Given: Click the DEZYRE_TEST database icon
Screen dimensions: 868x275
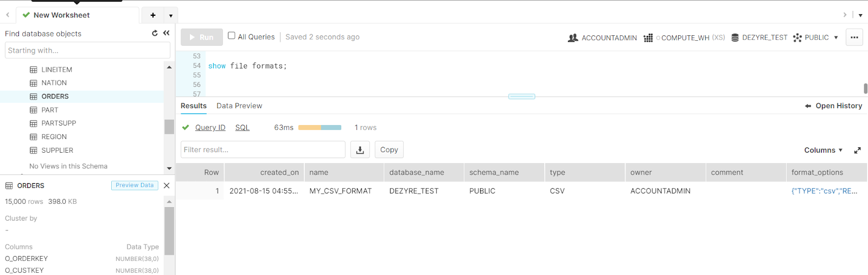Looking at the screenshot, I should (x=735, y=38).
